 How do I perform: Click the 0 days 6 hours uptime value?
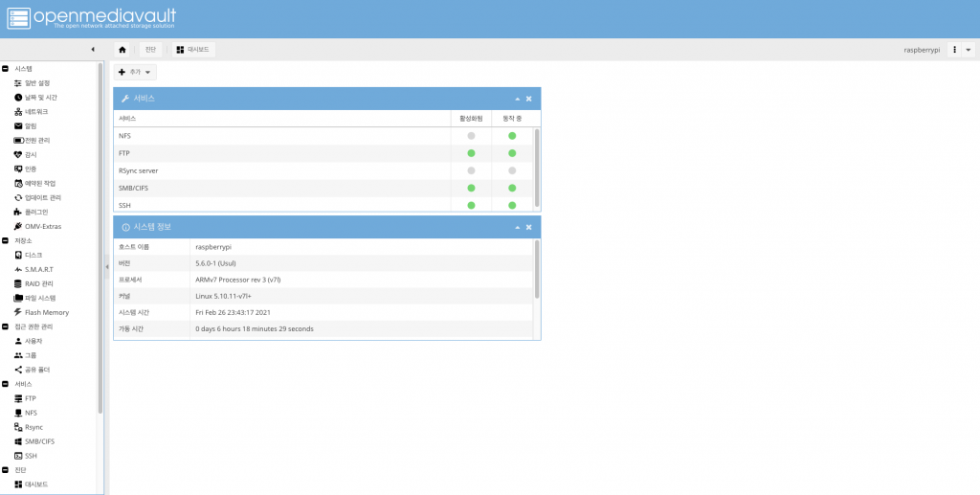[255, 328]
